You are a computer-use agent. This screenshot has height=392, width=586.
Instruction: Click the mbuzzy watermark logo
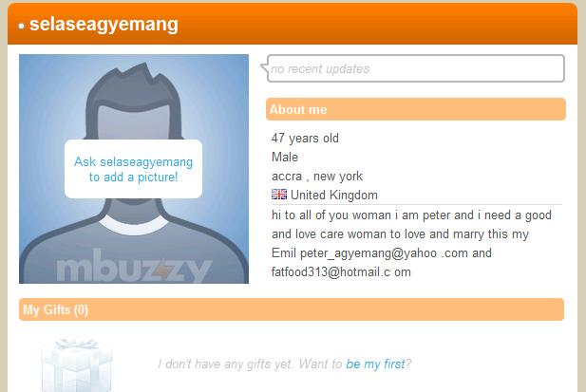tap(134, 265)
